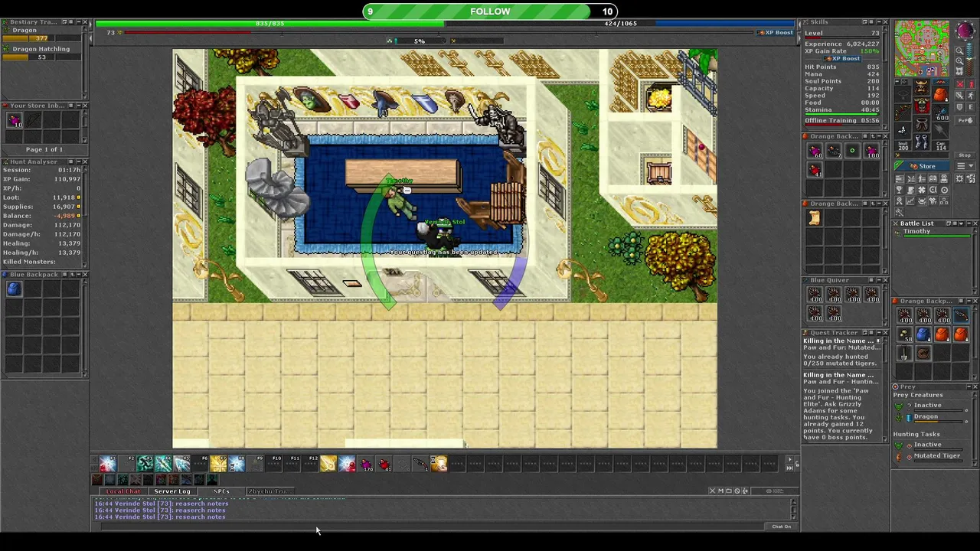
Task: Collapse the Skills panel with minimize button
Action: coord(879,22)
